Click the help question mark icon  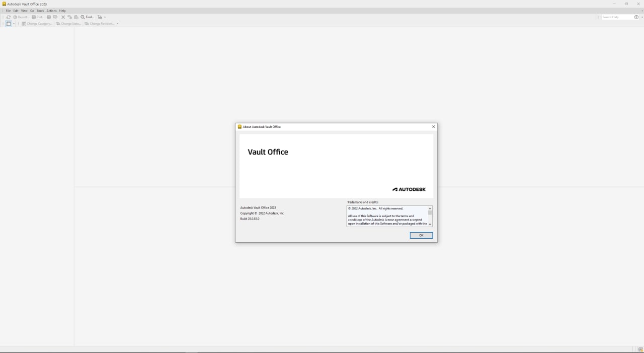tap(636, 17)
